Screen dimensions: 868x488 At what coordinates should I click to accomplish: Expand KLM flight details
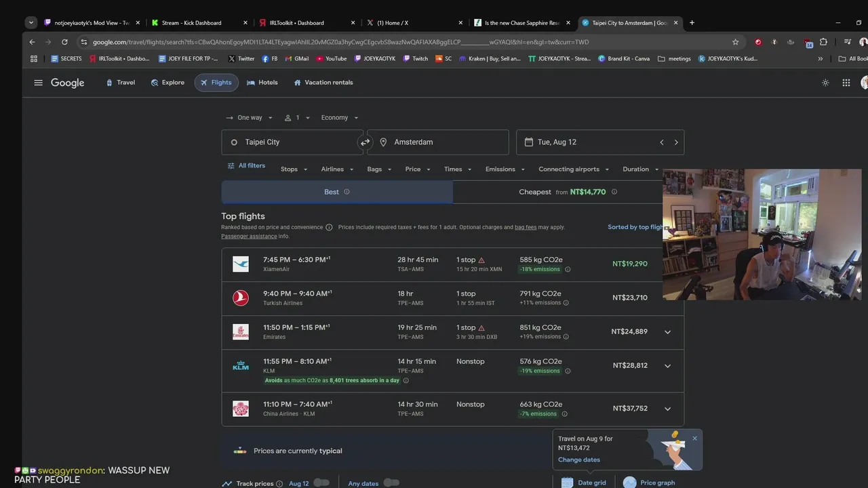click(667, 366)
